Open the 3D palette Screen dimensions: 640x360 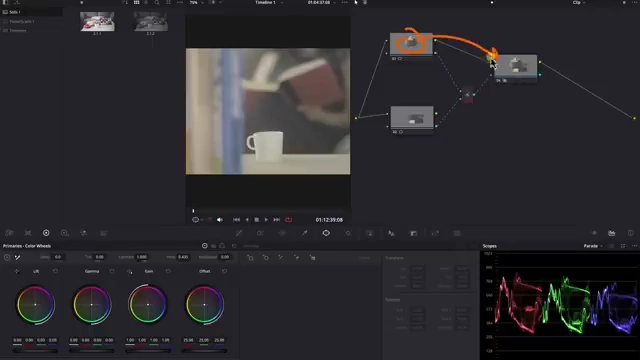tap(457, 233)
